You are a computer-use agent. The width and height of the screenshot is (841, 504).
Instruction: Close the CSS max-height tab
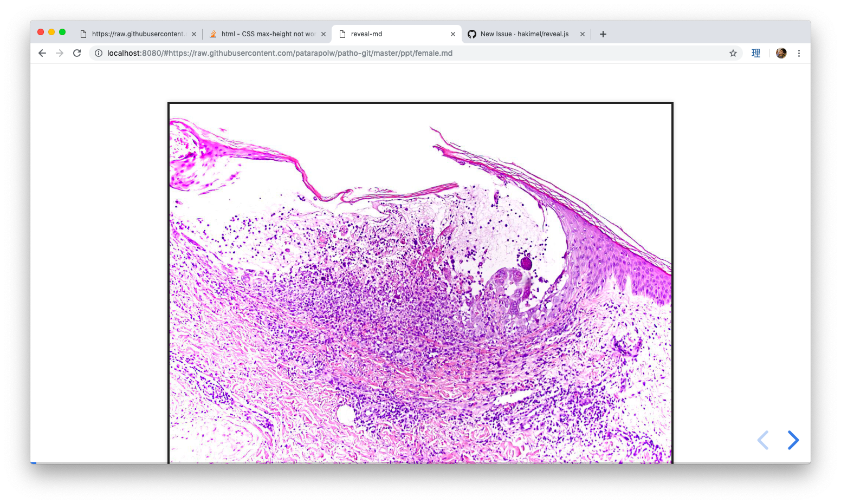324,34
